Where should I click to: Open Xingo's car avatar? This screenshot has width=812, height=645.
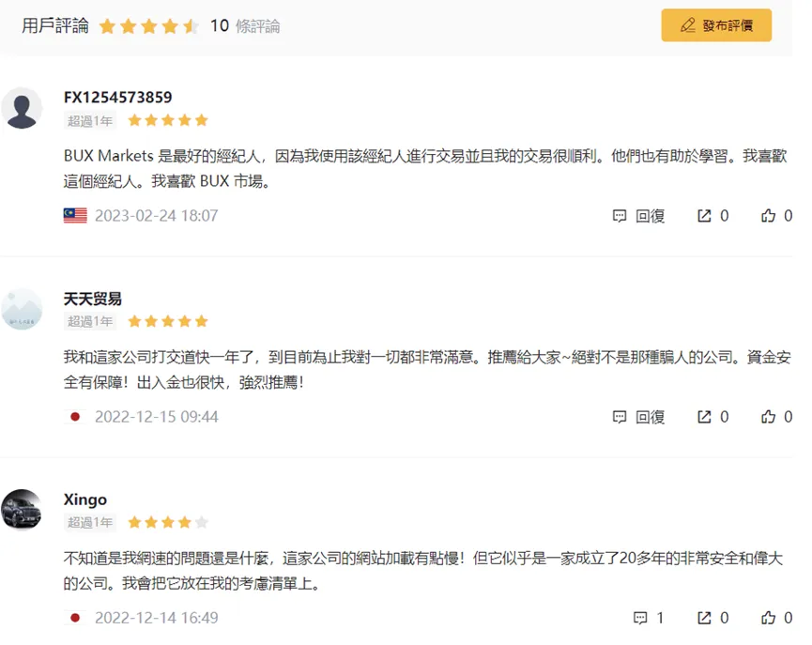coord(22,510)
